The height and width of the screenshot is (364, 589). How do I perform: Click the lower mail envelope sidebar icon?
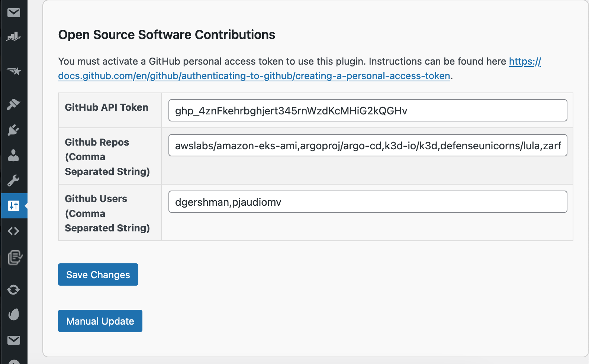(14, 340)
